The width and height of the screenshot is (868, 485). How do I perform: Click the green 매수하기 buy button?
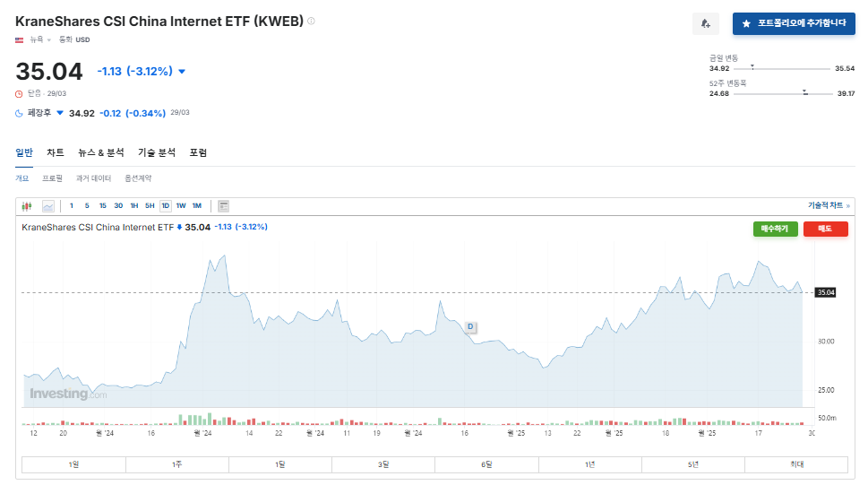775,229
